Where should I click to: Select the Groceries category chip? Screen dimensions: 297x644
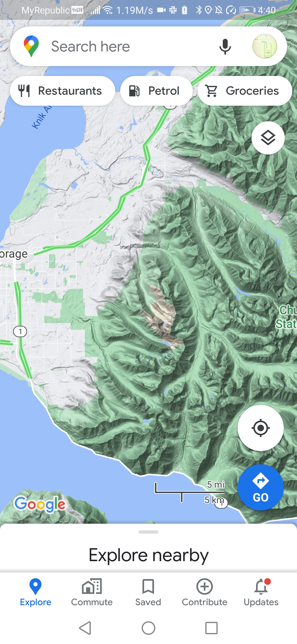tap(245, 91)
